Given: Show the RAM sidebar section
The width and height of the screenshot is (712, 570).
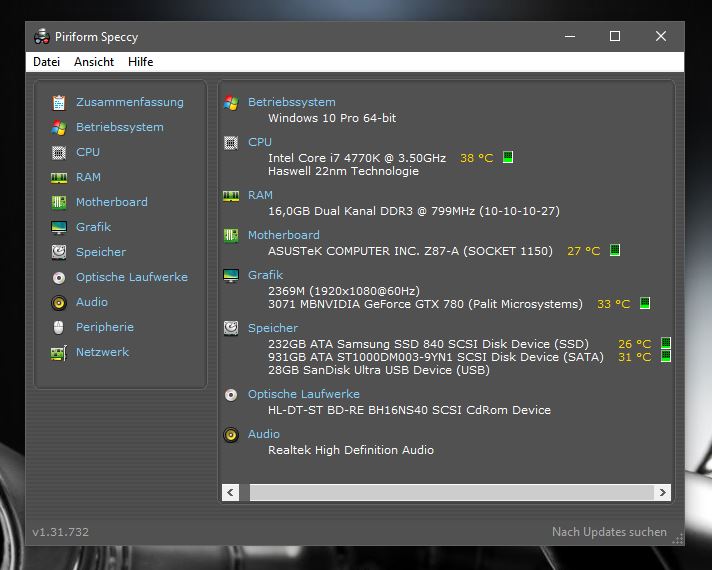Looking at the screenshot, I should [89, 177].
